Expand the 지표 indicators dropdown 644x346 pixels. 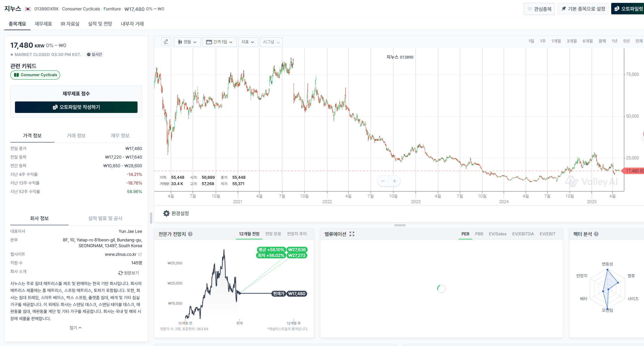(248, 42)
